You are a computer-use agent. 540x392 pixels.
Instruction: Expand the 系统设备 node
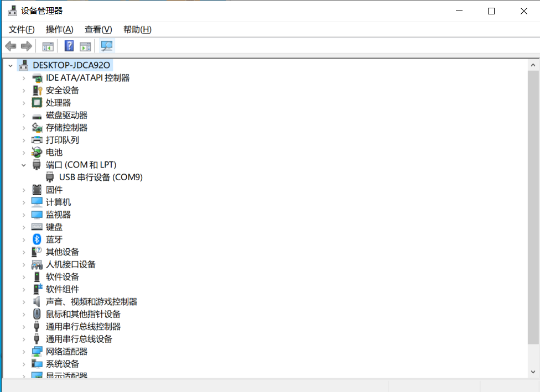coord(24,364)
